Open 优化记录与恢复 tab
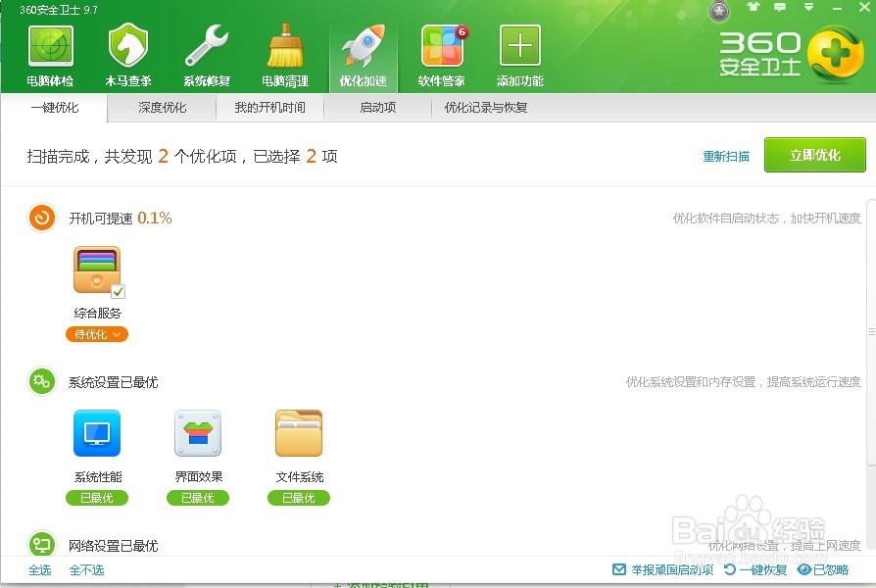876x588 pixels. pyautogui.click(x=486, y=108)
